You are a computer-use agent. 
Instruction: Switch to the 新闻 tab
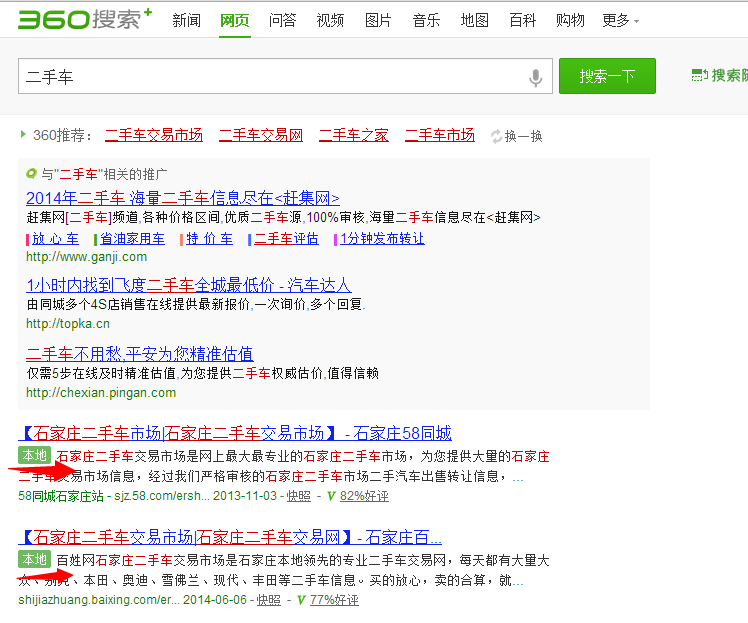click(x=187, y=21)
